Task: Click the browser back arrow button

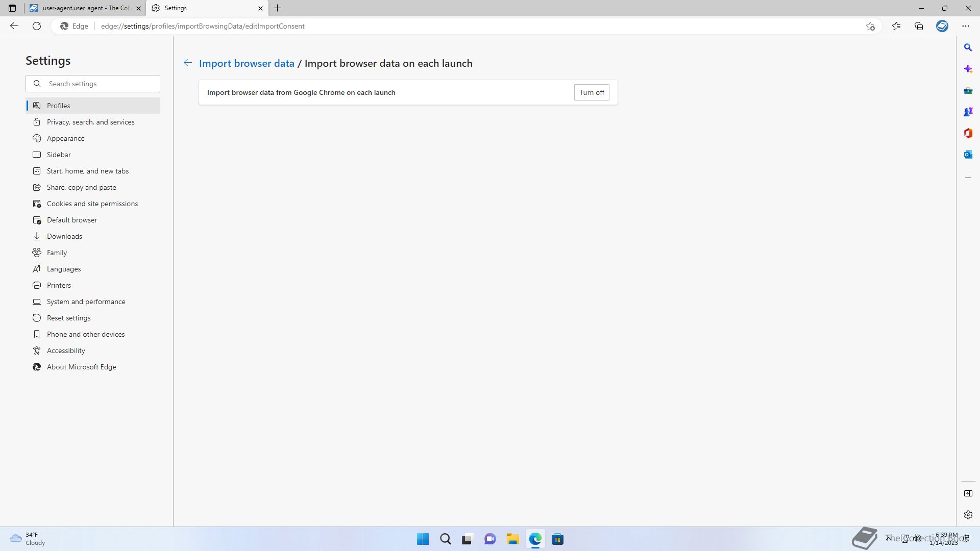Action: click(14, 26)
